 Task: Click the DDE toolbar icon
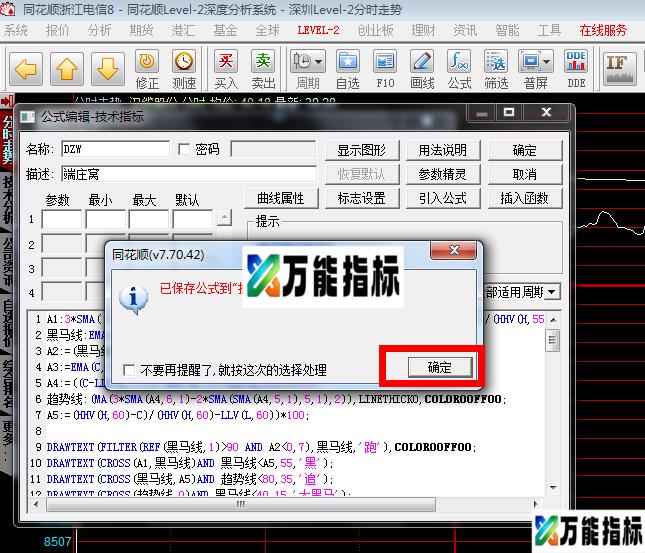point(576,69)
